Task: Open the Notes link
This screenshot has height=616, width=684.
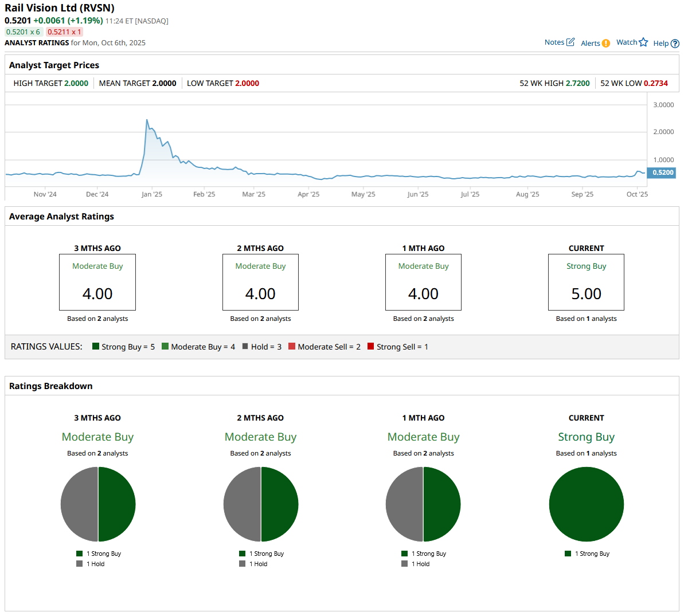Action: (x=554, y=42)
